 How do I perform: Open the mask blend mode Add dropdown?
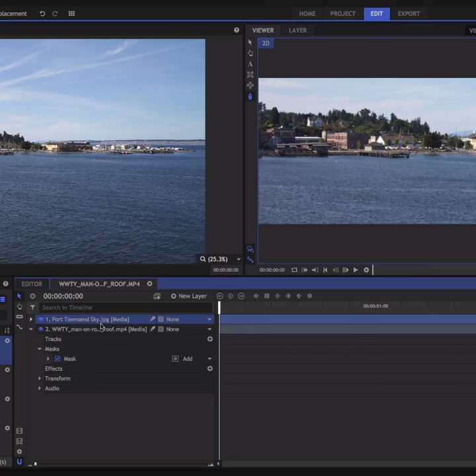pos(210,359)
